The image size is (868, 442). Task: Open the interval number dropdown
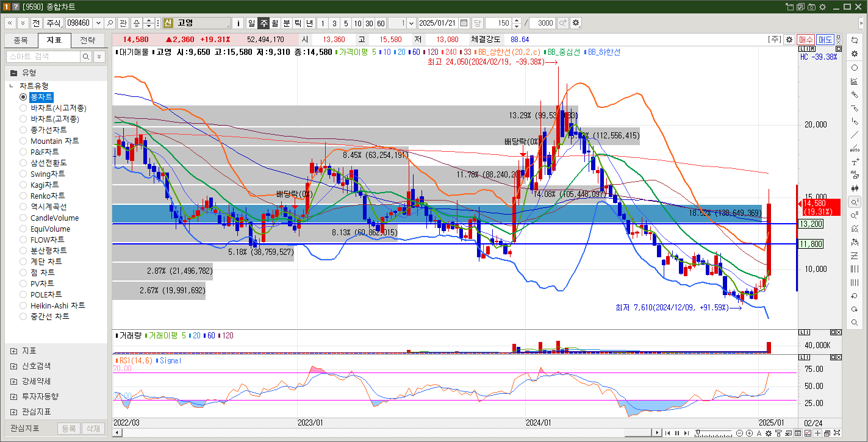tap(411, 23)
